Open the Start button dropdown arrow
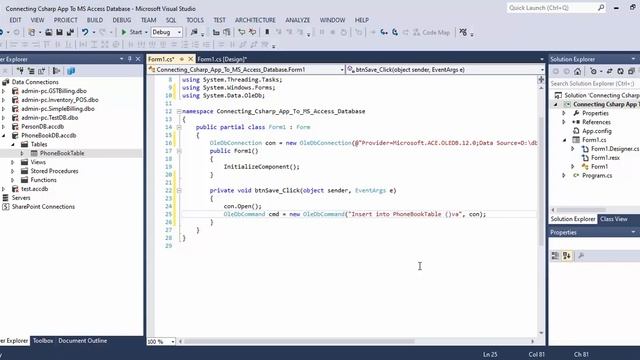 click(146, 32)
